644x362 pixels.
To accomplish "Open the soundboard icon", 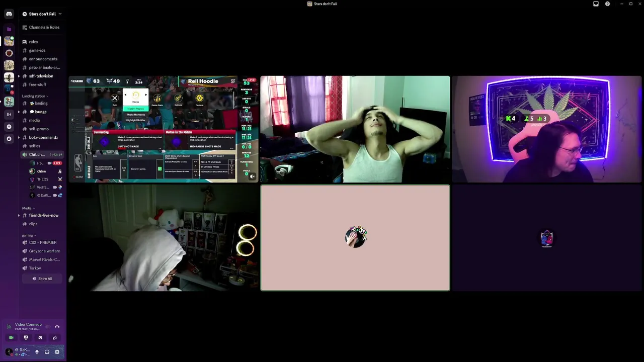I will click(55, 338).
